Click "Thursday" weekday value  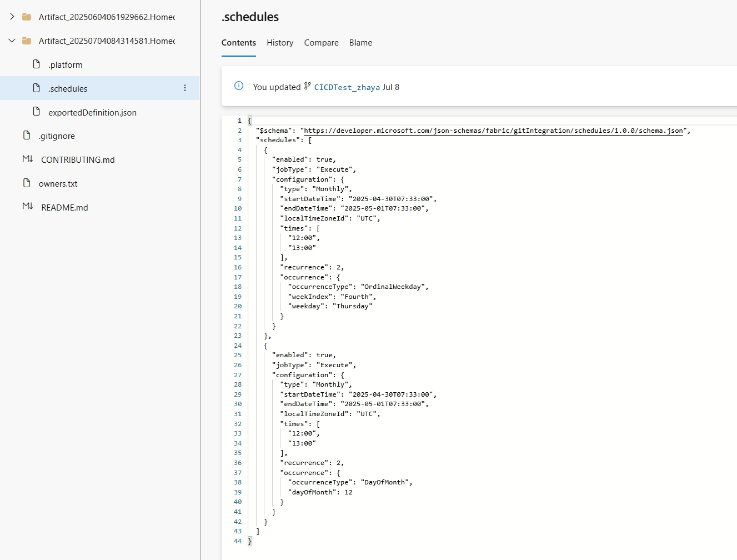352,306
